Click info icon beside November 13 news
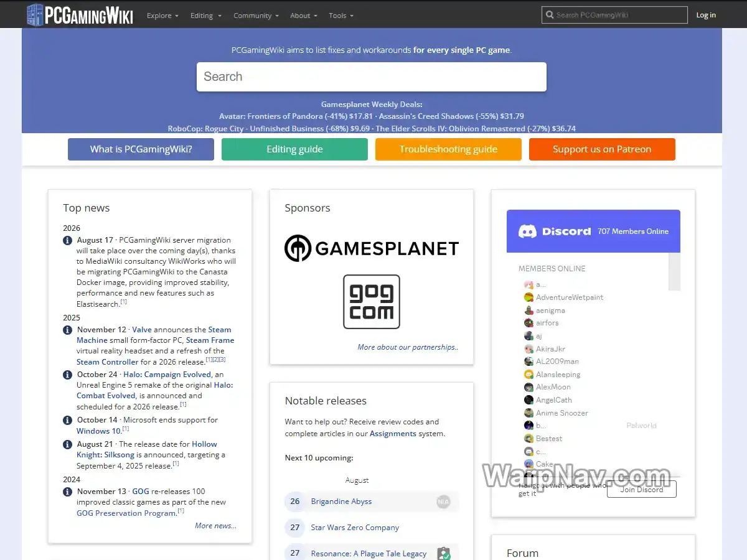747x560 pixels. pyautogui.click(x=67, y=492)
